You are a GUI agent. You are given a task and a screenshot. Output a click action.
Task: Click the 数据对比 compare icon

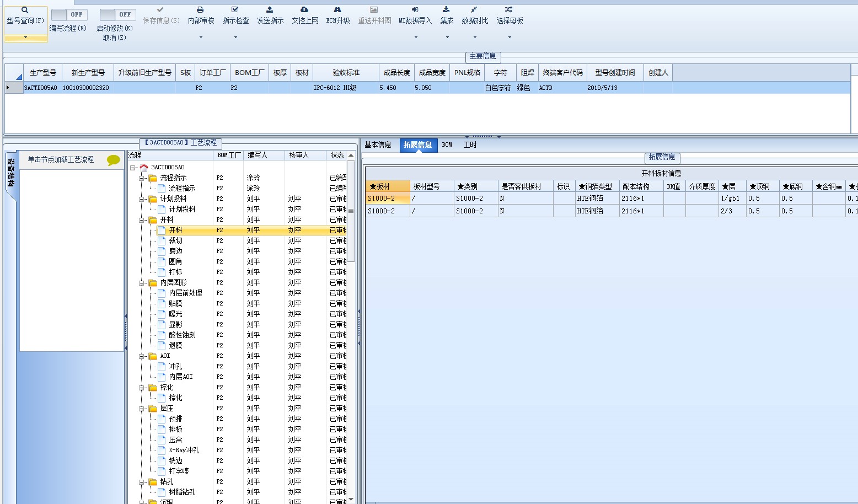click(x=474, y=10)
